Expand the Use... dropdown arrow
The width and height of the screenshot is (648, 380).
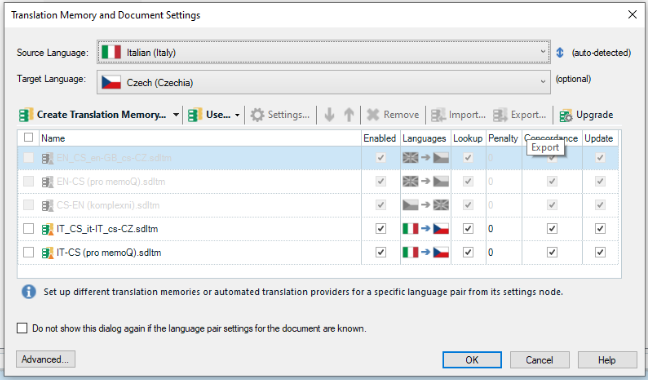coord(237,115)
